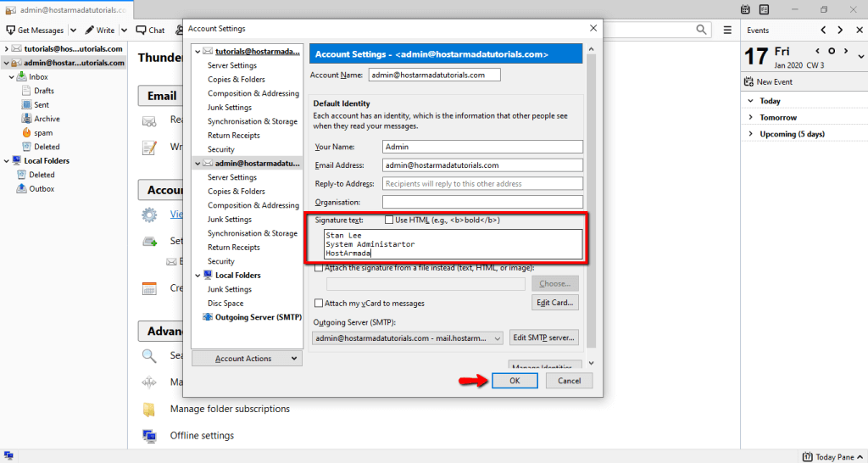
Task: Enable the Use HTML signature checkbox
Action: (388, 220)
